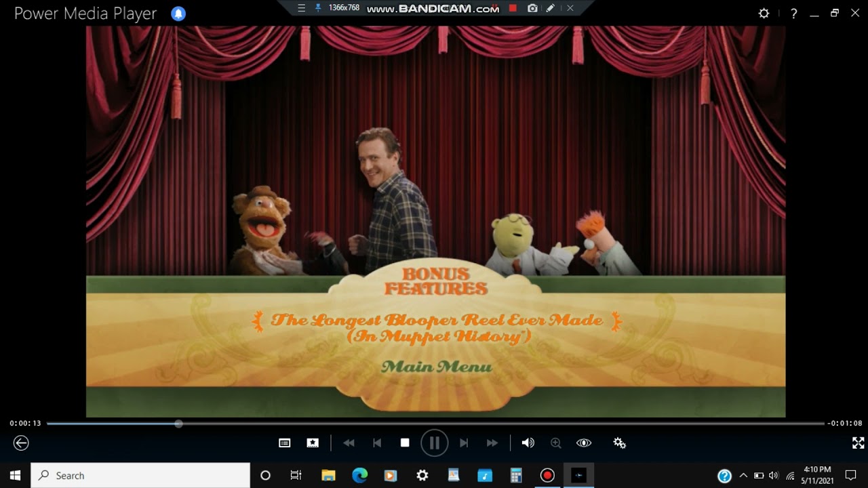Toggle the Bandicam toolbar pin
The height and width of the screenshot is (488, 868).
[x=317, y=8]
